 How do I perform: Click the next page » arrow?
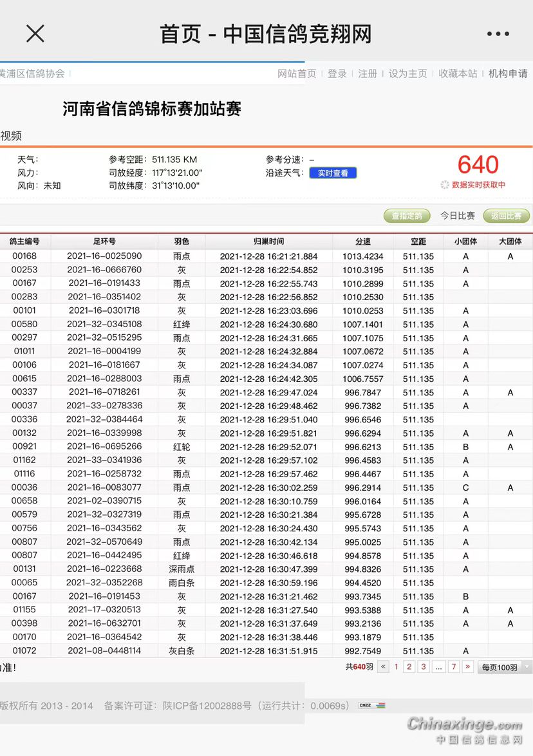coord(468,667)
